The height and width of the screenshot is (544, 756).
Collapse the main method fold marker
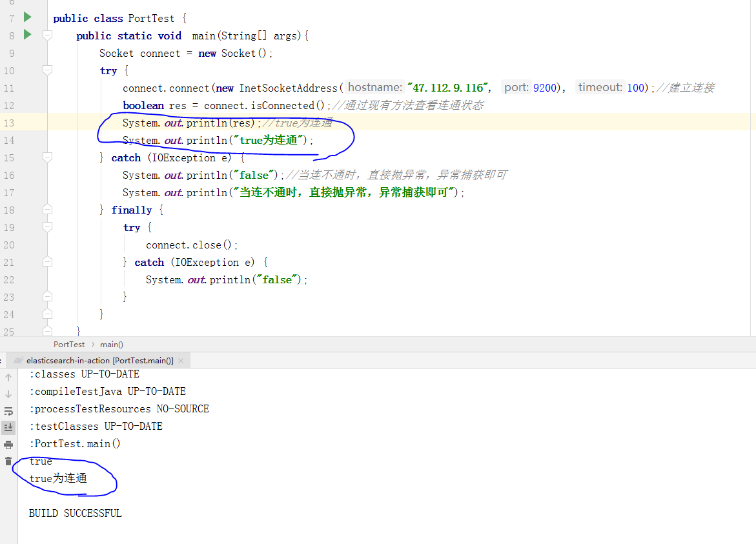click(47, 35)
